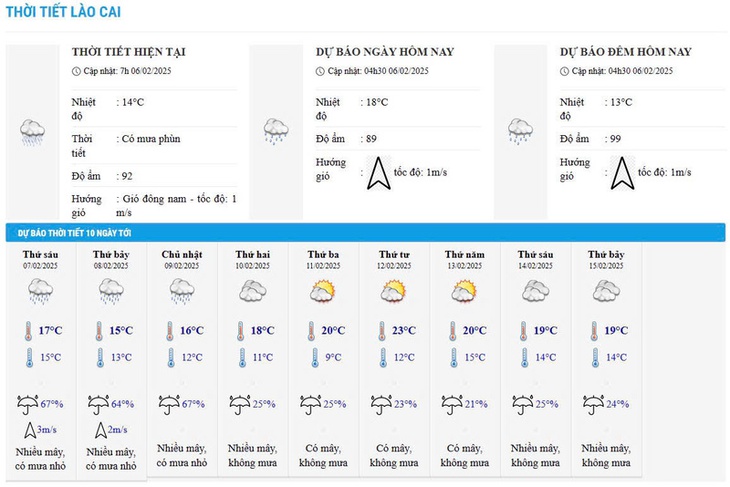
Task: Click the partly sunny icon for 11/02/2025
Action: pos(323,291)
